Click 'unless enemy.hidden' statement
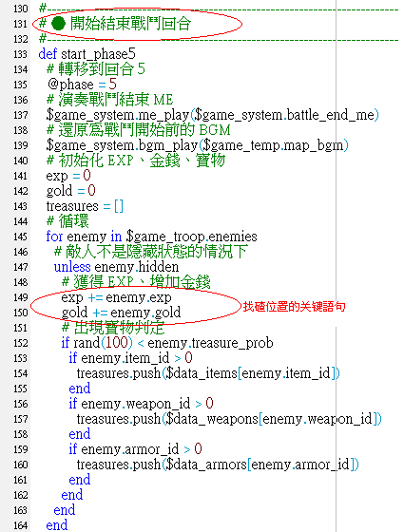 tap(116, 267)
